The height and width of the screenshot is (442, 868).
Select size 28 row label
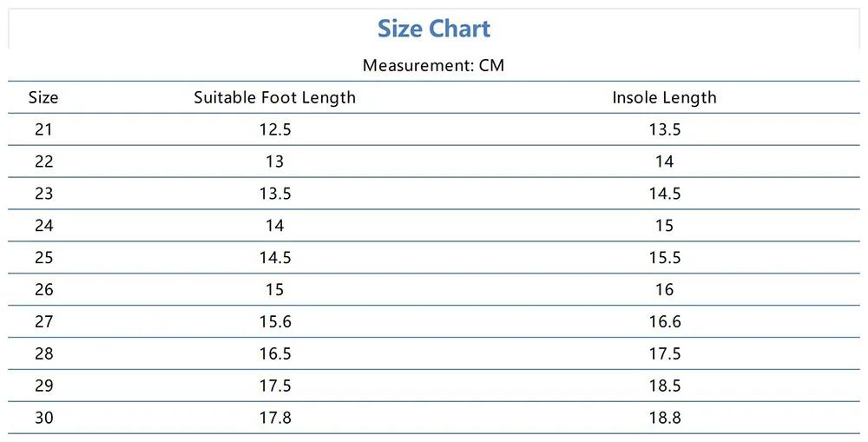coord(43,354)
